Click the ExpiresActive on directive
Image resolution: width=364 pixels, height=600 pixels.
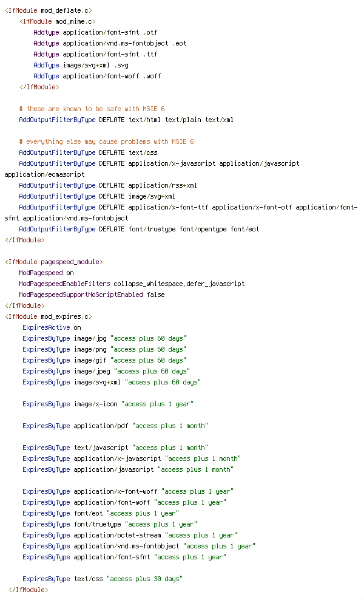click(x=52, y=327)
